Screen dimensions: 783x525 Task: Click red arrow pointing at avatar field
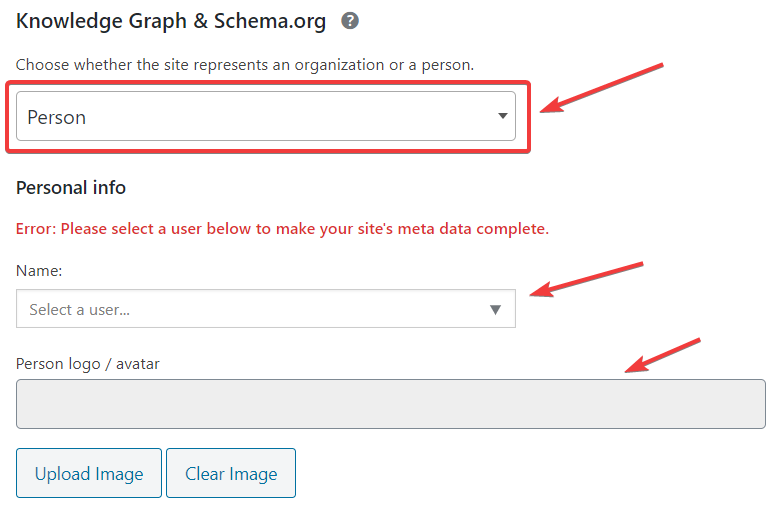coord(661,355)
